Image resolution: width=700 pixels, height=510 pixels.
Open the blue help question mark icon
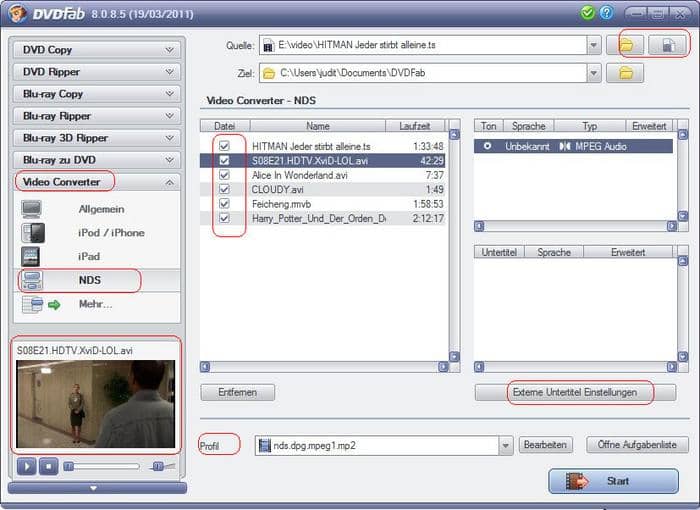606,13
